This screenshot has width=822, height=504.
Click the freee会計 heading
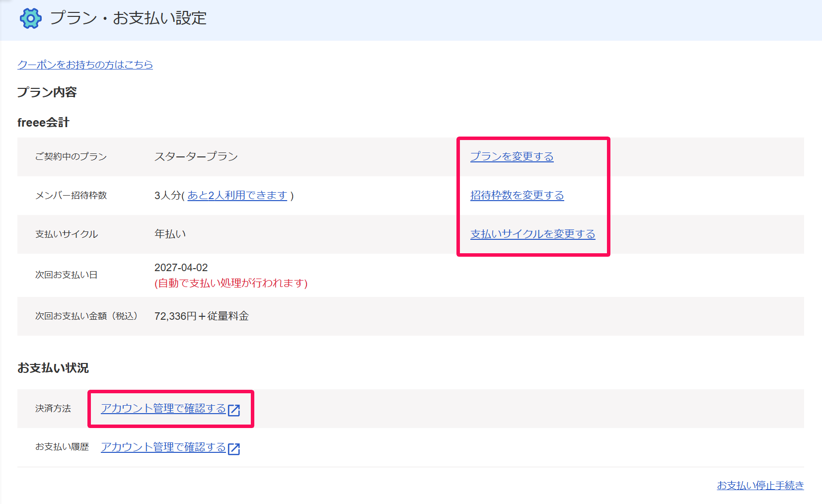43,123
